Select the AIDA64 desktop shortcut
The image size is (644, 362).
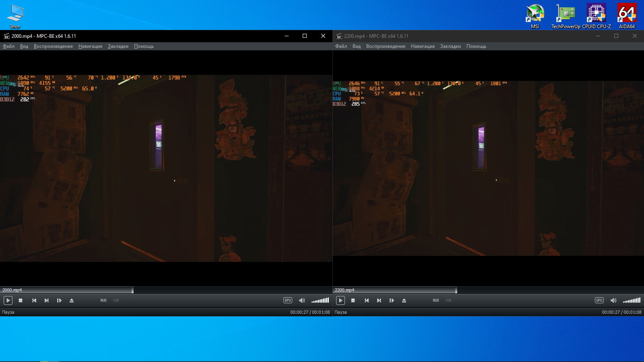(627, 16)
